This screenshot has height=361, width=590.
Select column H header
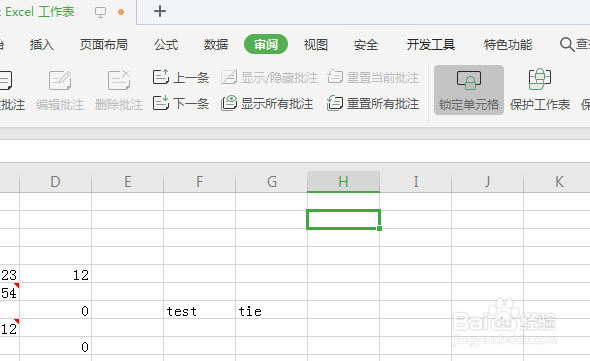(x=344, y=182)
